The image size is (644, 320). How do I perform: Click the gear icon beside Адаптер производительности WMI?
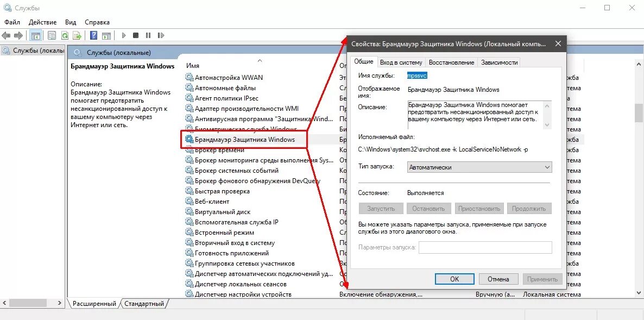pos(189,109)
